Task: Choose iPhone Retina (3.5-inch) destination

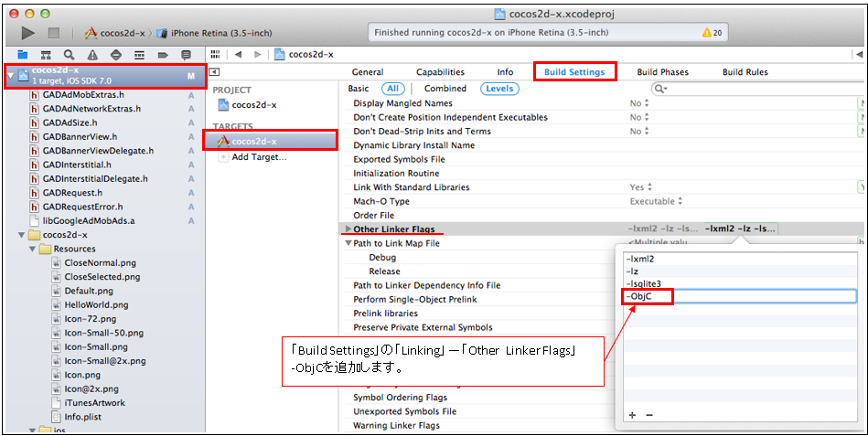Action: (x=215, y=33)
